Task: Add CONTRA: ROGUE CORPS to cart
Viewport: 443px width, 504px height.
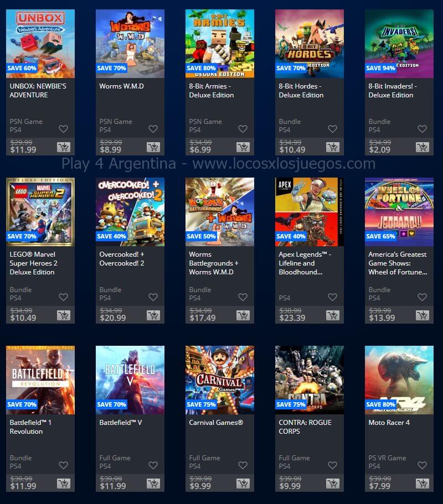Action: [x=333, y=484]
